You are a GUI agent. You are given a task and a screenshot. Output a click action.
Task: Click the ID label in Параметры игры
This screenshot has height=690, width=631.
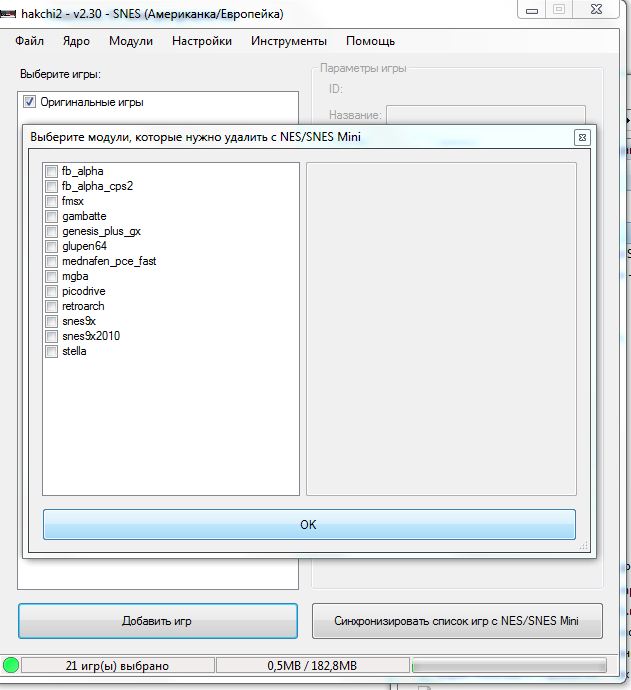click(335, 89)
